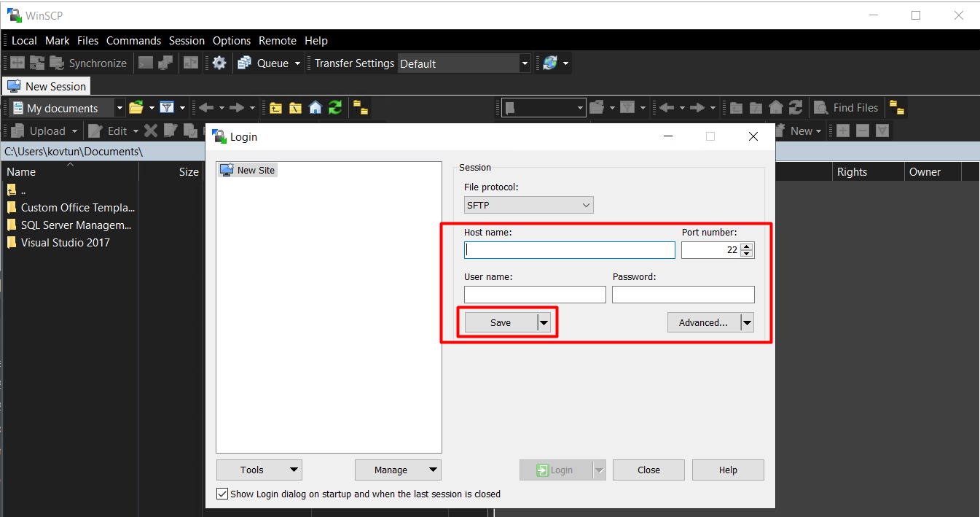Switch to the New Session tab
Screen dimensions: 980x517
point(47,86)
